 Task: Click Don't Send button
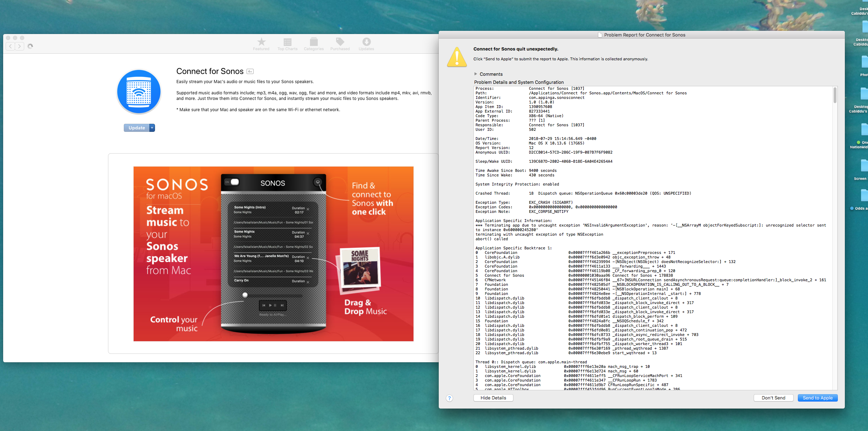coord(773,398)
